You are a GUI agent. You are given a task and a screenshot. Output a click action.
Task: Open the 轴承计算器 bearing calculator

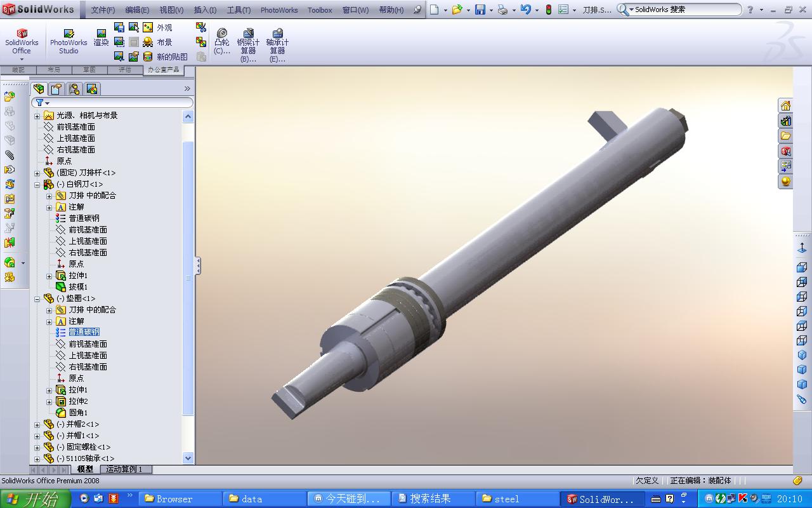(x=277, y=45)
